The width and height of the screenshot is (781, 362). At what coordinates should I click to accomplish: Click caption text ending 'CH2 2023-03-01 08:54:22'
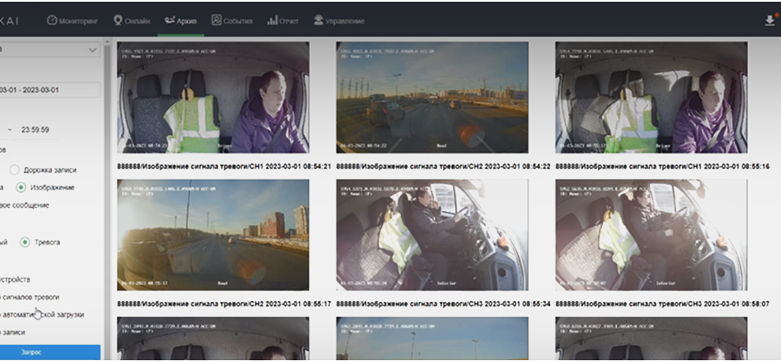(443, 167)
